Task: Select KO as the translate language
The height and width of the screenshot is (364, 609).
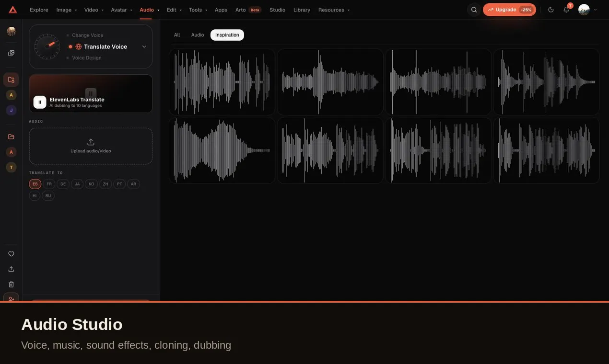Action: pos(91,184)
